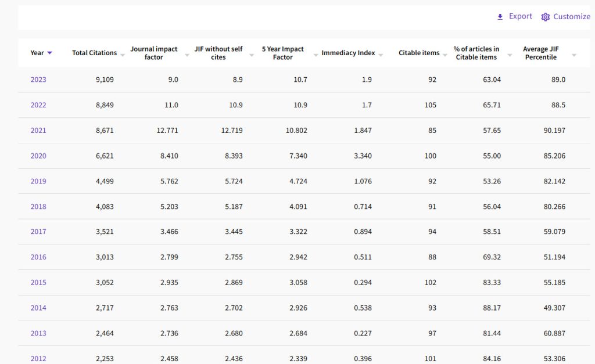Click the Export download icon
Image resolution: width=595 pixels, height=364 pixels.
pyautogui.click(x=500, y=17)
